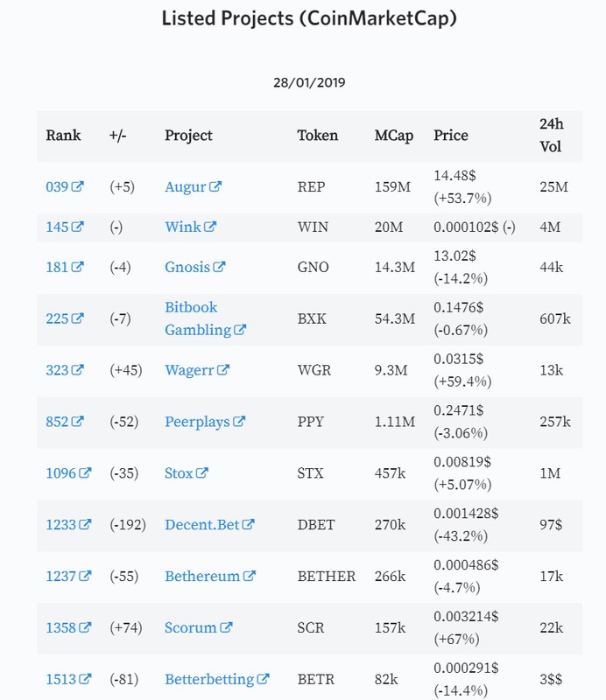This screenshot has width=606, height=700.
Task: Select the MCap column header
Action: [x=394, y=136]
